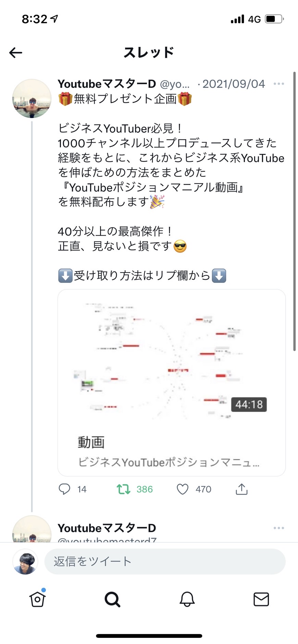Tap the share icon under the tweet

pyautogui.click(x=241, y=489)
